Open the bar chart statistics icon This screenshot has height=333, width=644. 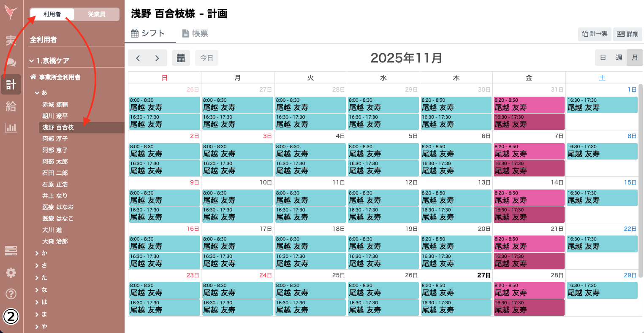[x=11, y=127]
